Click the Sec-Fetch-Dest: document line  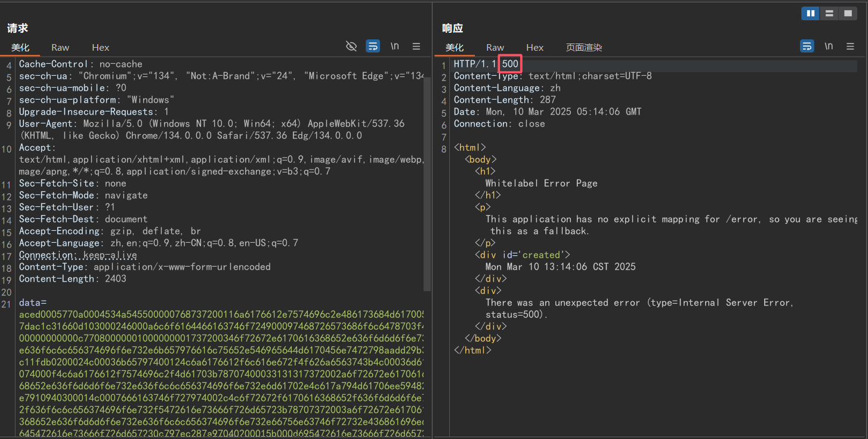(x=83, y=219)
